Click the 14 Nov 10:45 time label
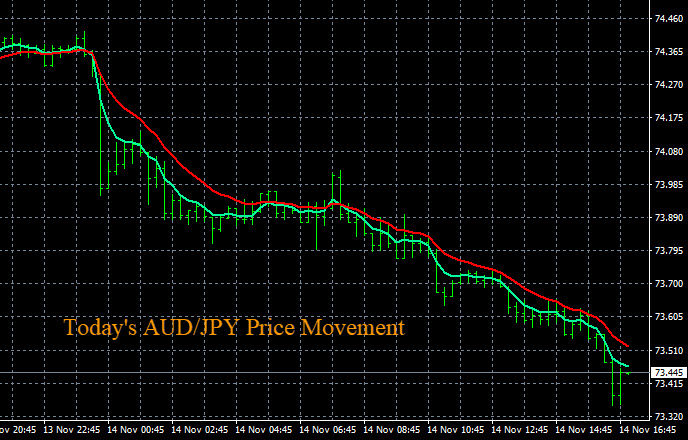The height and width of the screenshot is (440, 688). [460, 430]
